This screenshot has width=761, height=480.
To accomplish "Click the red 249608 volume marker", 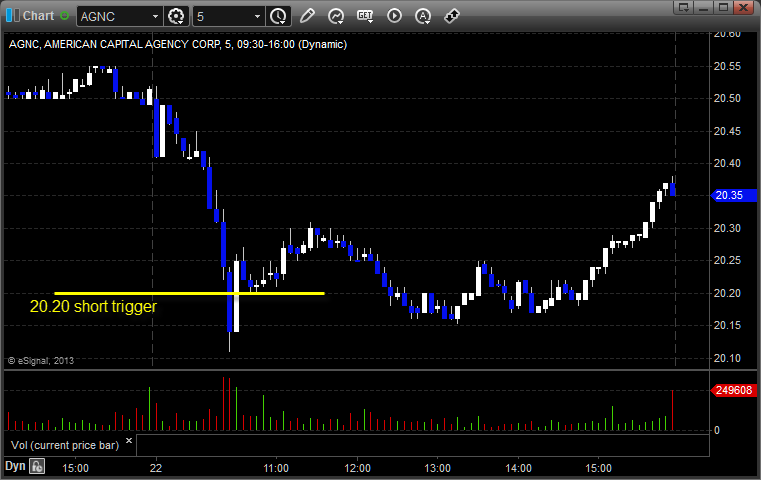I will pyautogui.click(x=734, y=390).
